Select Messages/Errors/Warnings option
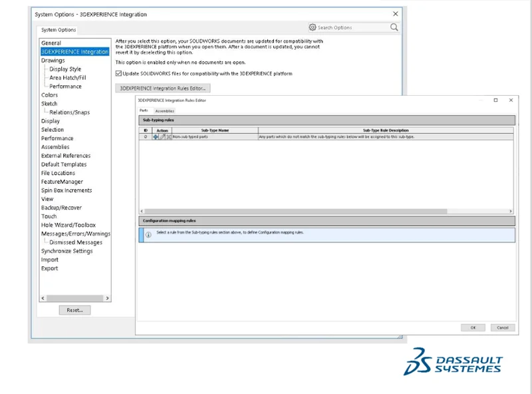 [x=76, y=234]
